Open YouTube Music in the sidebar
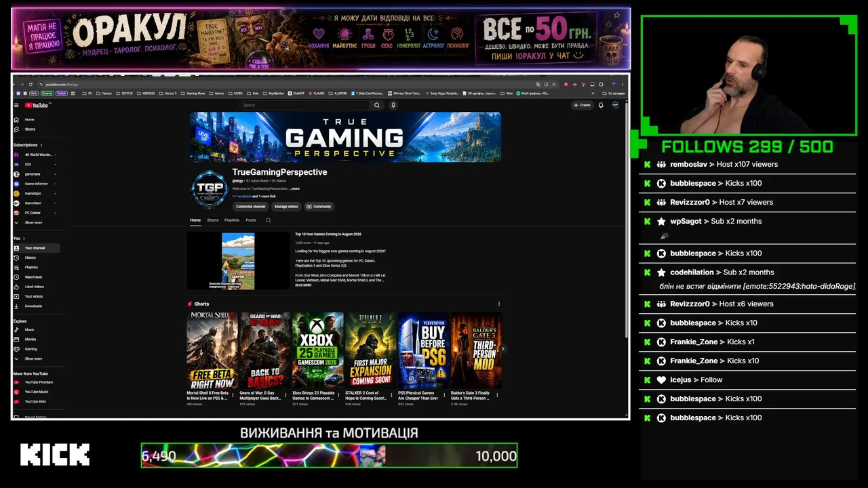 click(35, 392)
